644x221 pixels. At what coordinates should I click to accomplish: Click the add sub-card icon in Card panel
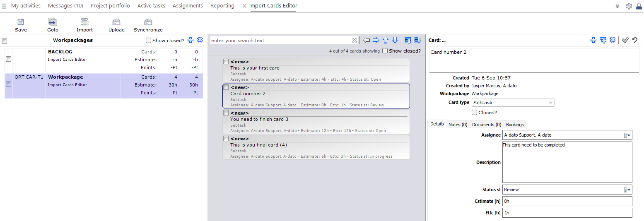[x=603, y=40]
